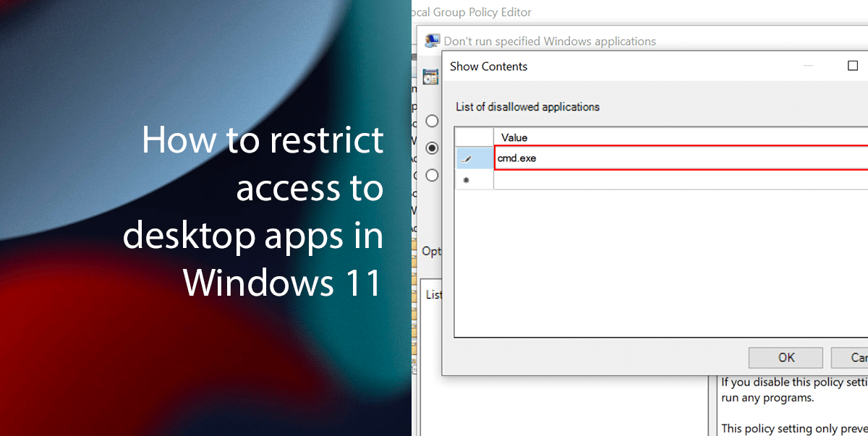The height and width of the screenshot is (436, 868).
Task: Click the minimize dash on Show Contents dialog
Action: tap(808, 66)
